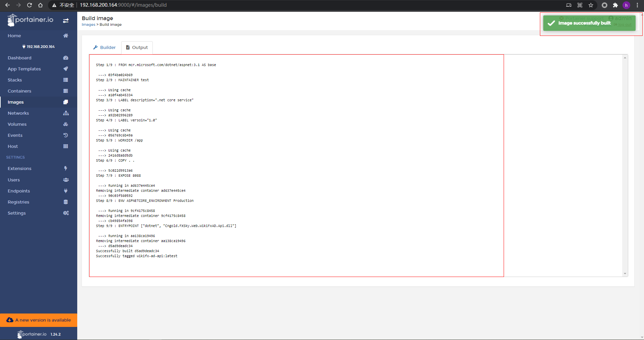
Task: Click the Registries database icon
Action: pyautogui.click(x=65, y=202)
